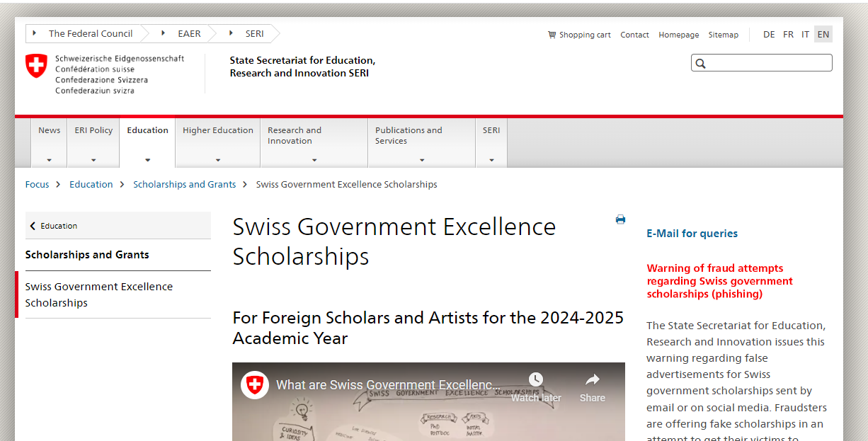Click the Share arrow icon on video

[593, 380]
